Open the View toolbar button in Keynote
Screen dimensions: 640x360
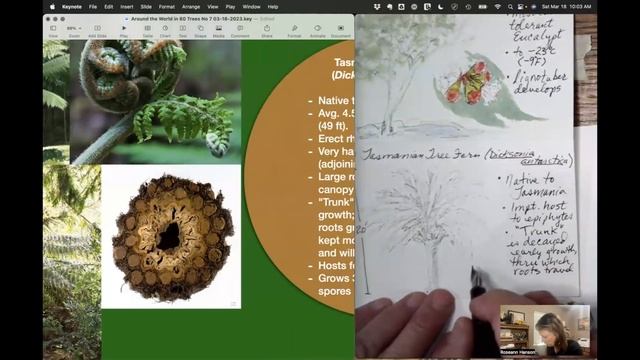point(53,30)
